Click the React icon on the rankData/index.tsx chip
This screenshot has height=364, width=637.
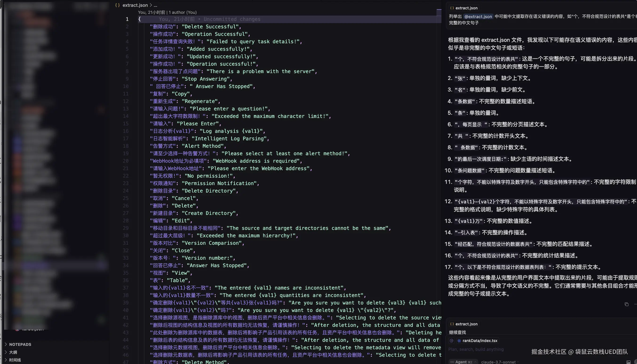[x=459, y=340]
